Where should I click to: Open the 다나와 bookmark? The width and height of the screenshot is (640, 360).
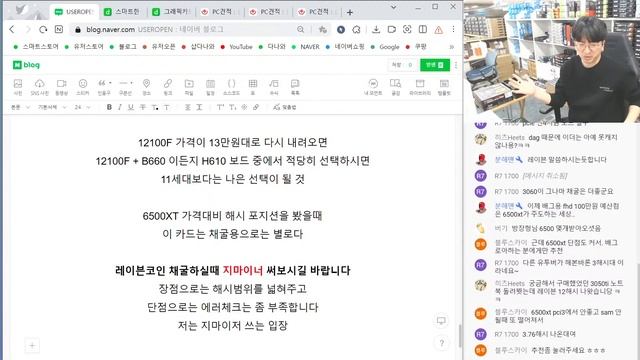(272, 47)
